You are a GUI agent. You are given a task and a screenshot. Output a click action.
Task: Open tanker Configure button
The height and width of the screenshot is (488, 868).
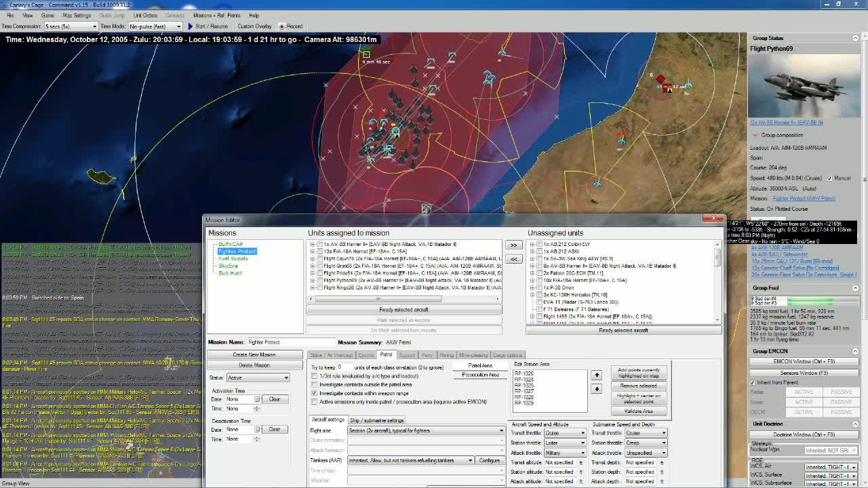(490, 460)
